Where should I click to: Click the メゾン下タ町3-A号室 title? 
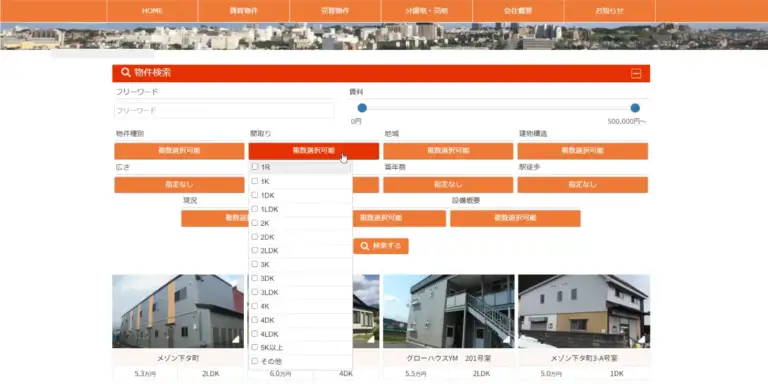pos(584,358)
